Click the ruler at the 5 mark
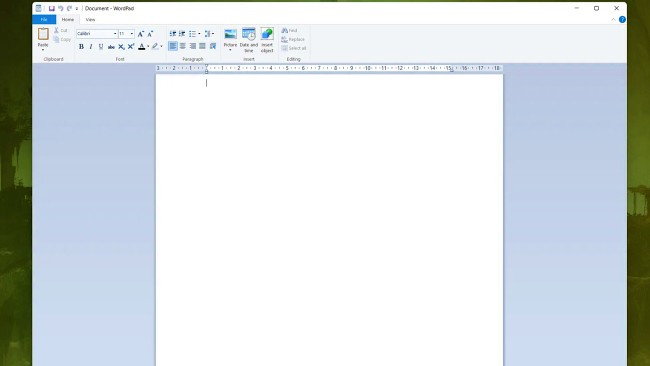650x366 pixels. [287, 68]
